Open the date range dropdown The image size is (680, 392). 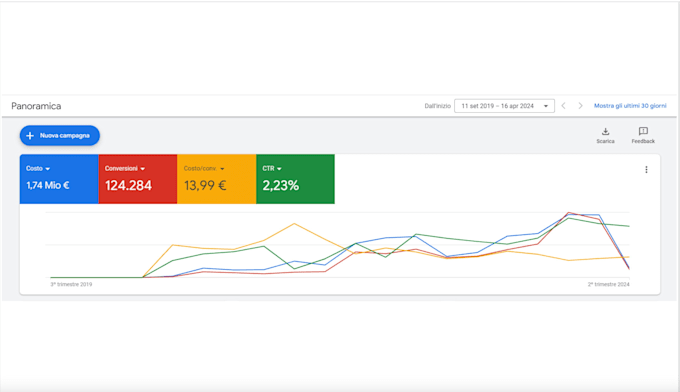coord(504,106)
